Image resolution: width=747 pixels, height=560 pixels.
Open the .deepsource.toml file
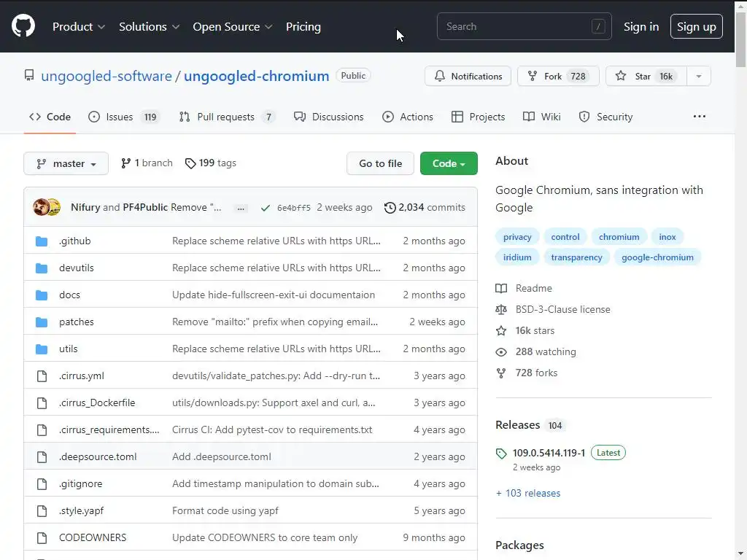point(98,456)
